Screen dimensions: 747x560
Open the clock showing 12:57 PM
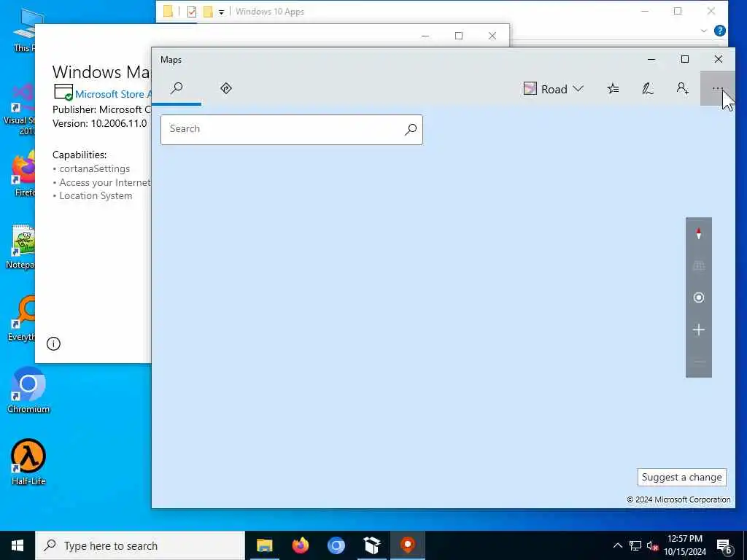685,545
